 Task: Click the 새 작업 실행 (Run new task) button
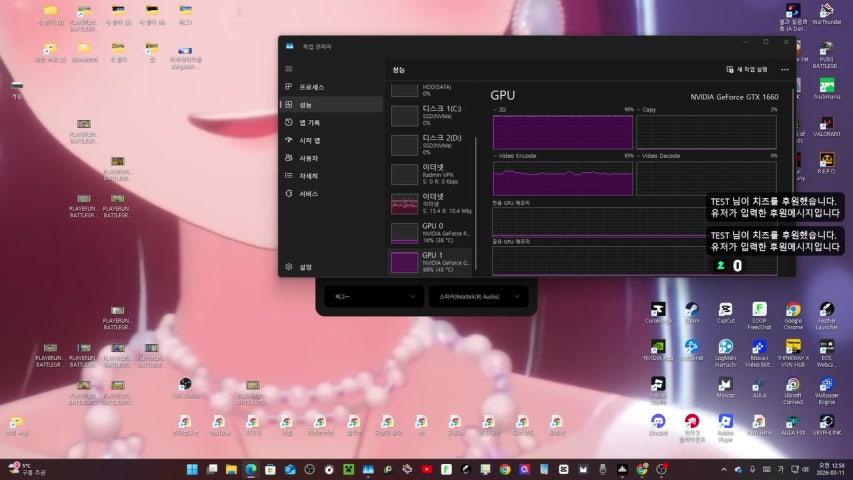(x=747, y=70)
